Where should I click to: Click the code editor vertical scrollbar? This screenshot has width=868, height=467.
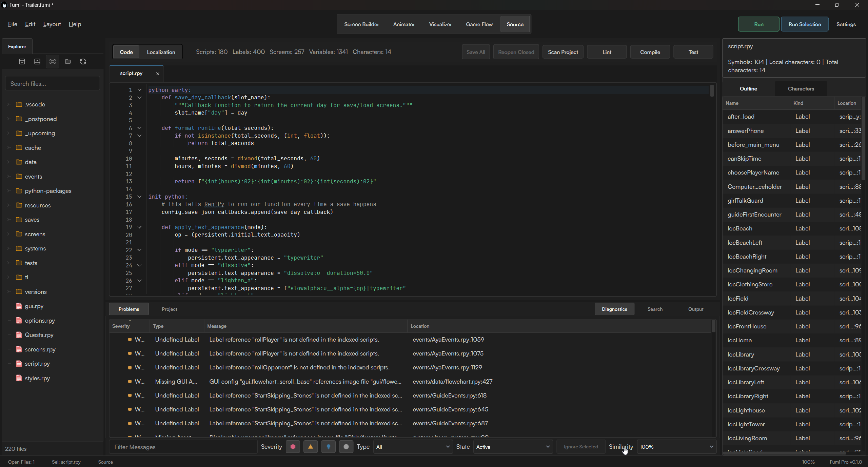click(712, 90)
